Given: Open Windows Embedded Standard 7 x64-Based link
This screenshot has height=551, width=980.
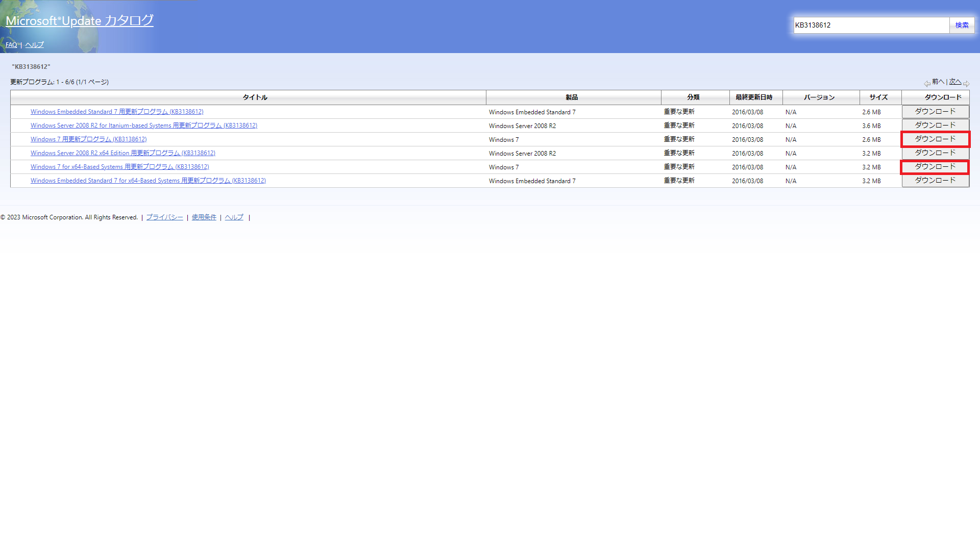Looking at the screenshot, I should (x=148, y=181).
